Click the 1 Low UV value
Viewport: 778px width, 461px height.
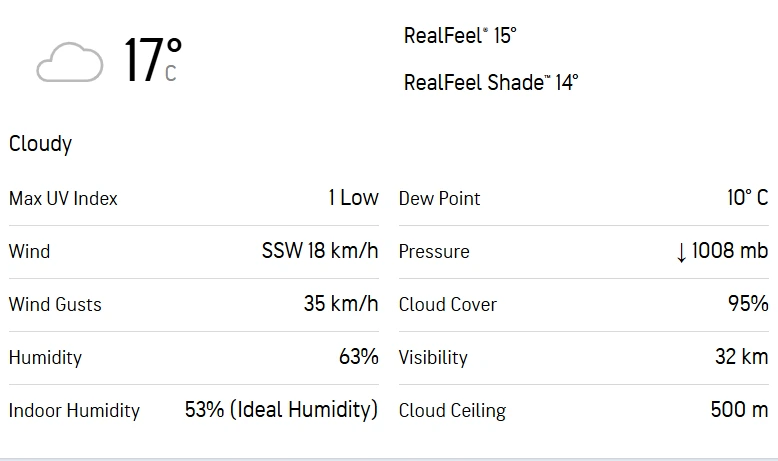[x=353, y=198]
